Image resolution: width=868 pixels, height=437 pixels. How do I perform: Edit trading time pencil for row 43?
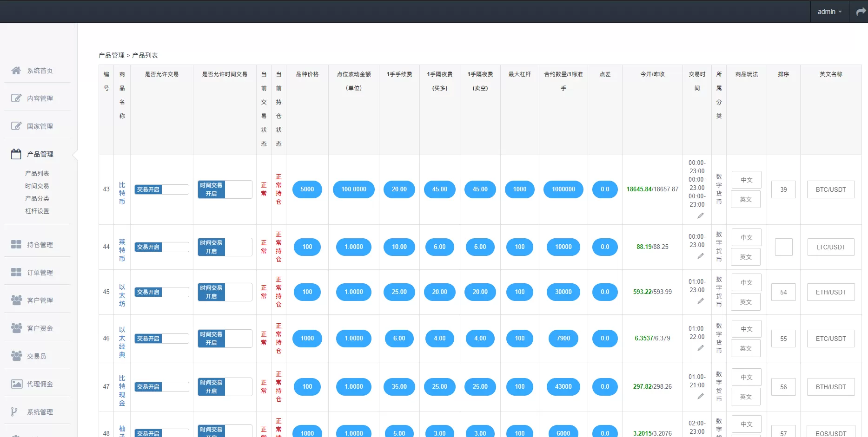(x=700, y=215)
